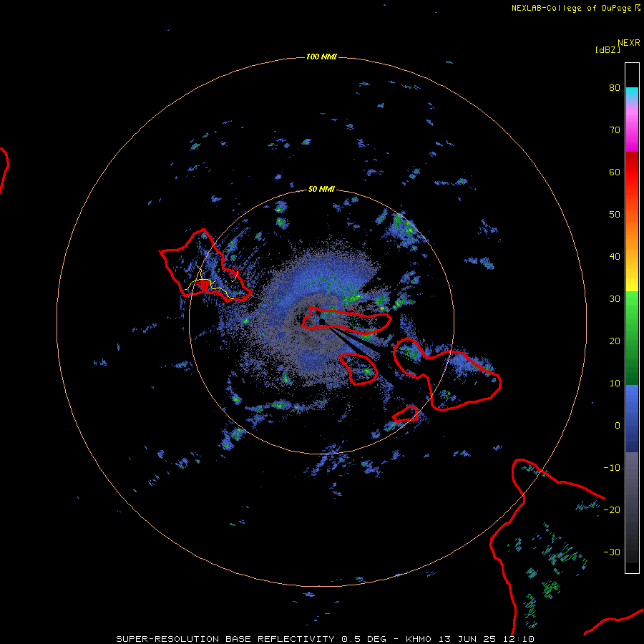Click the 70 value on the dBZ scale
The height and width of the screenshot is (644, 644).
615,130
